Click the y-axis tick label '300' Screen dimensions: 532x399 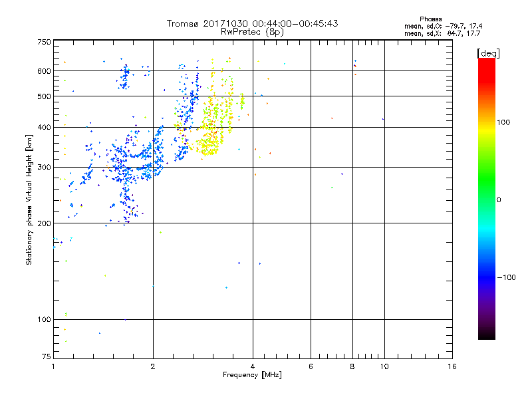(44, 168)
